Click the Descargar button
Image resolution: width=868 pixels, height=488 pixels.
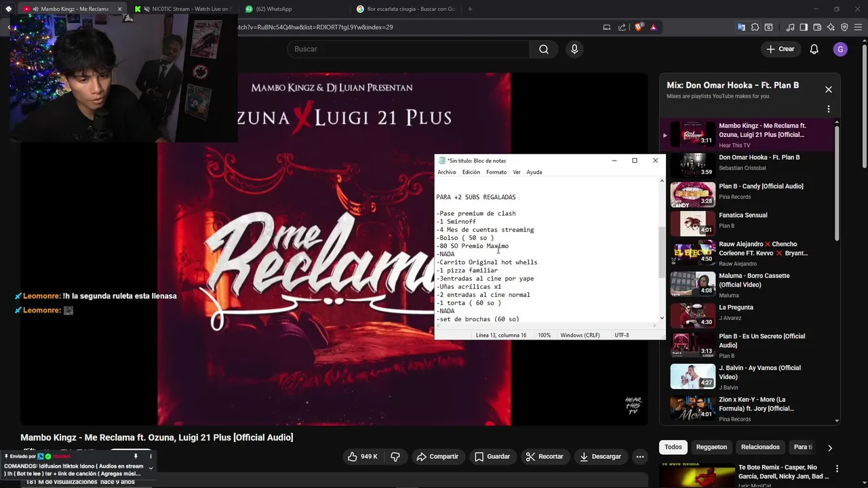coord(600,457)
